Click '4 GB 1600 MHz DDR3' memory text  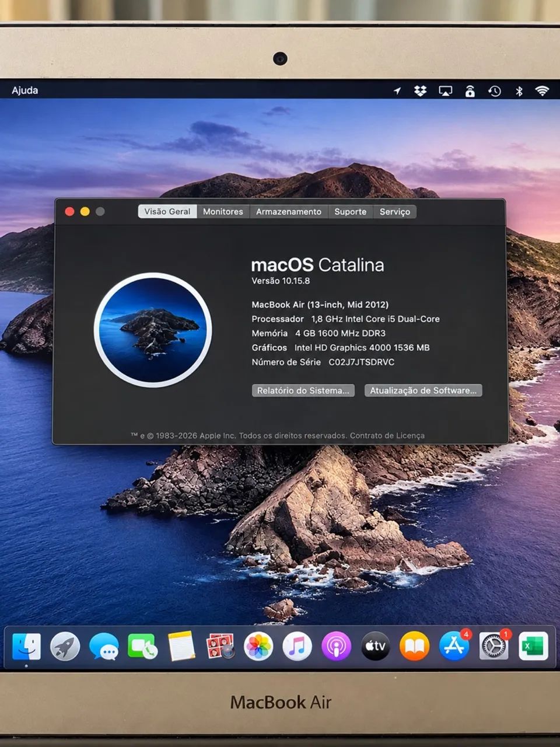coord(340,333)
